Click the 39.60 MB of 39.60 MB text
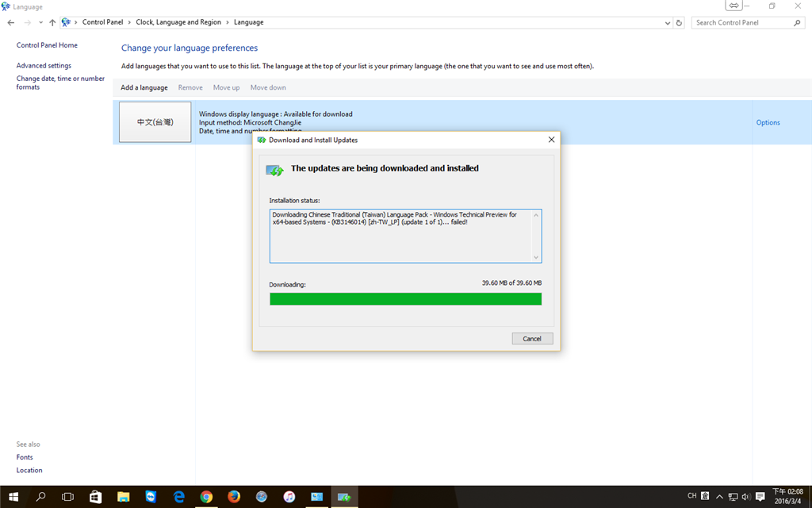Viewport: 812px width, 508px height. [x=511, y=283]
